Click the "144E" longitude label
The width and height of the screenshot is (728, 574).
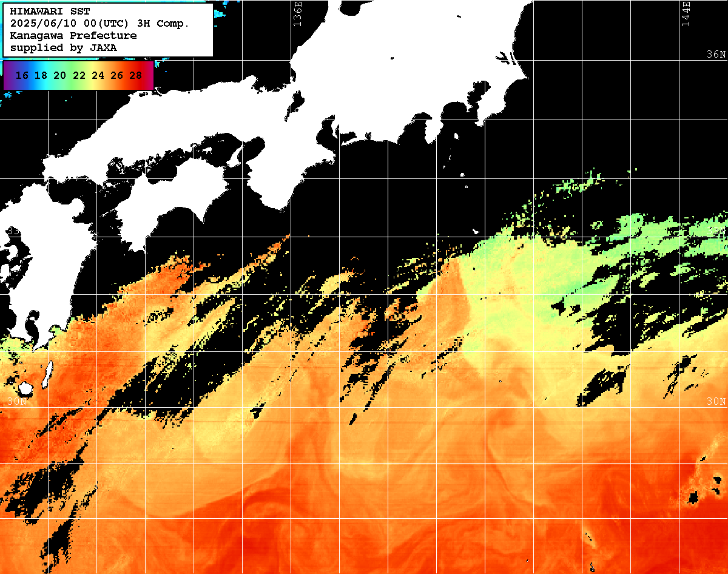click(686, 13)
